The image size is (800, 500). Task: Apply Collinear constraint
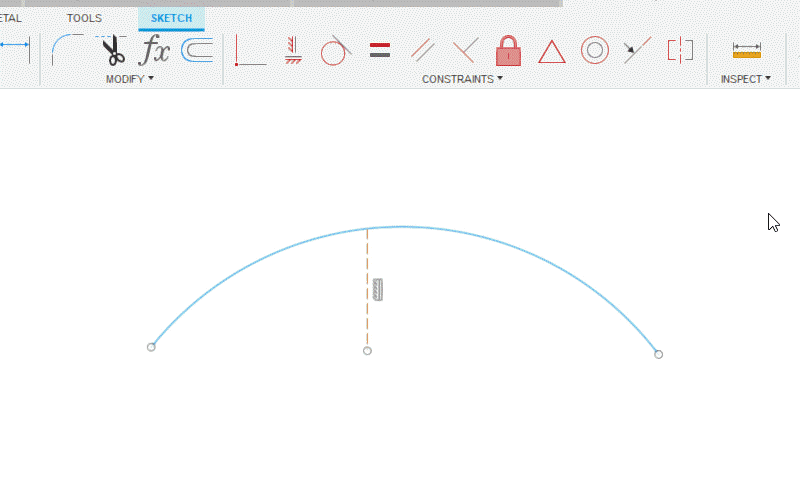pos(637,50)
